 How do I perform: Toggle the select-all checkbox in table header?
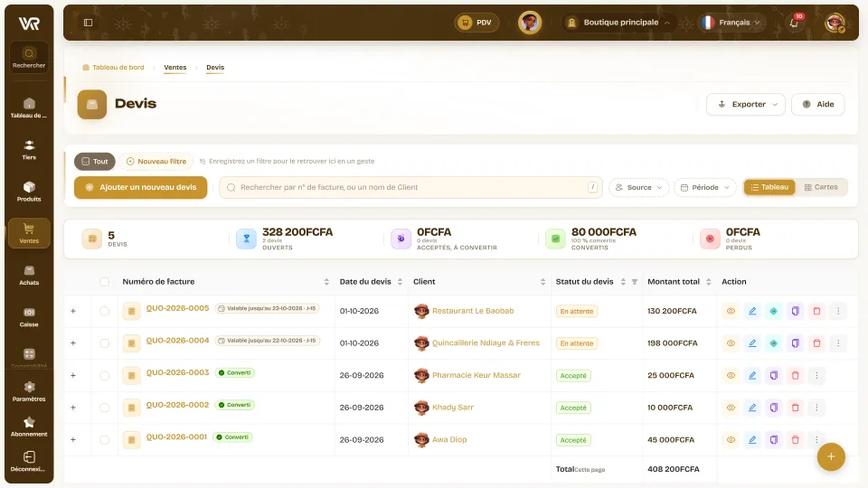pyautogui.click(x=105, y=282)
